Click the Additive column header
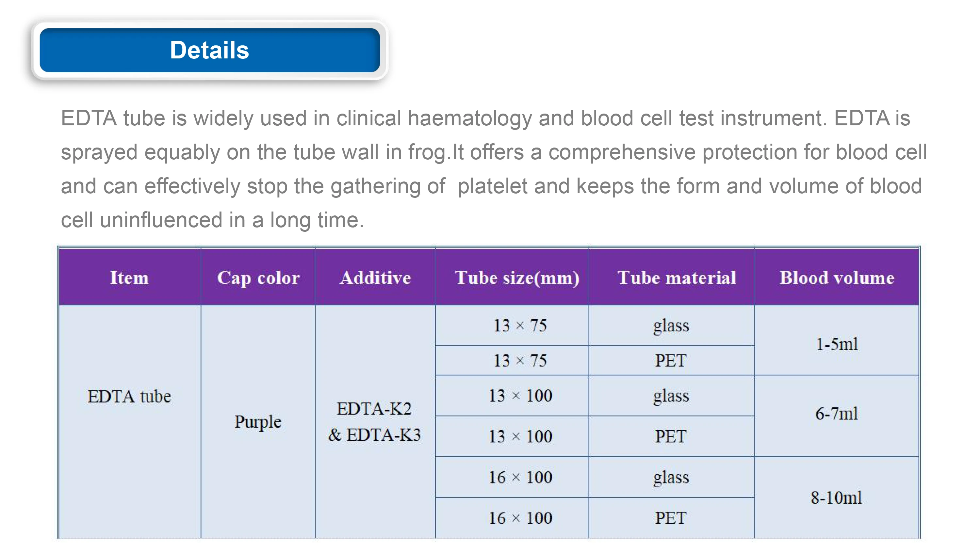 [x=375, y=277]
